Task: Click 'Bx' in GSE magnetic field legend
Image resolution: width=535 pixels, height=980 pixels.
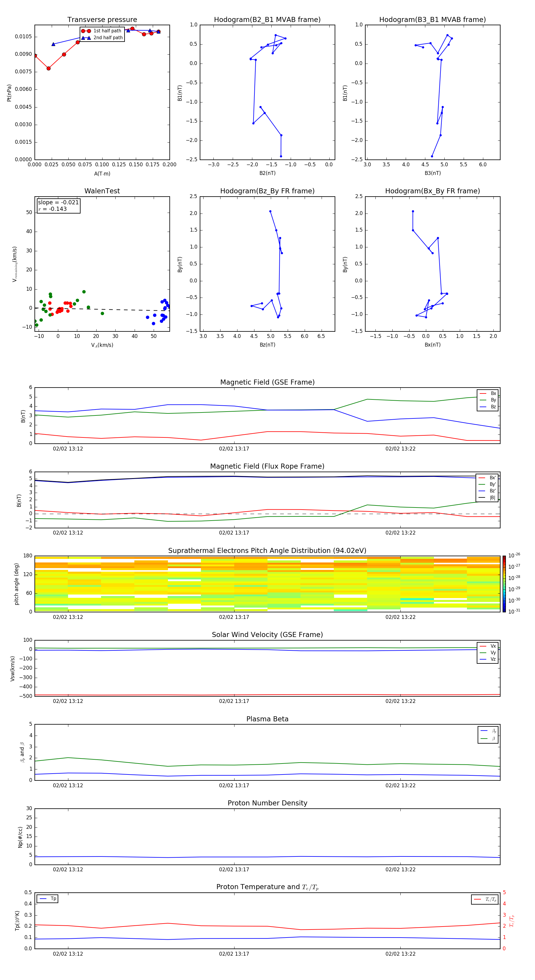Action: click(488, 393)
